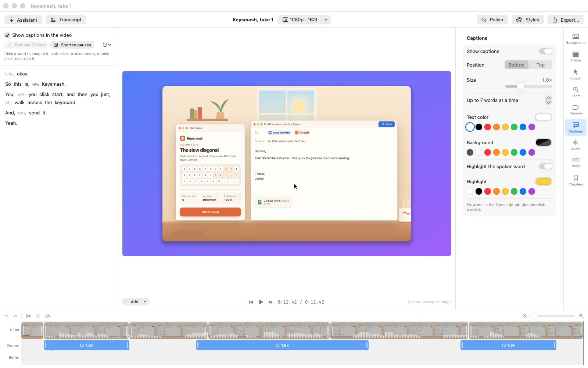
Task: Adjust words at a time stepper
Action: coord(548,100)
